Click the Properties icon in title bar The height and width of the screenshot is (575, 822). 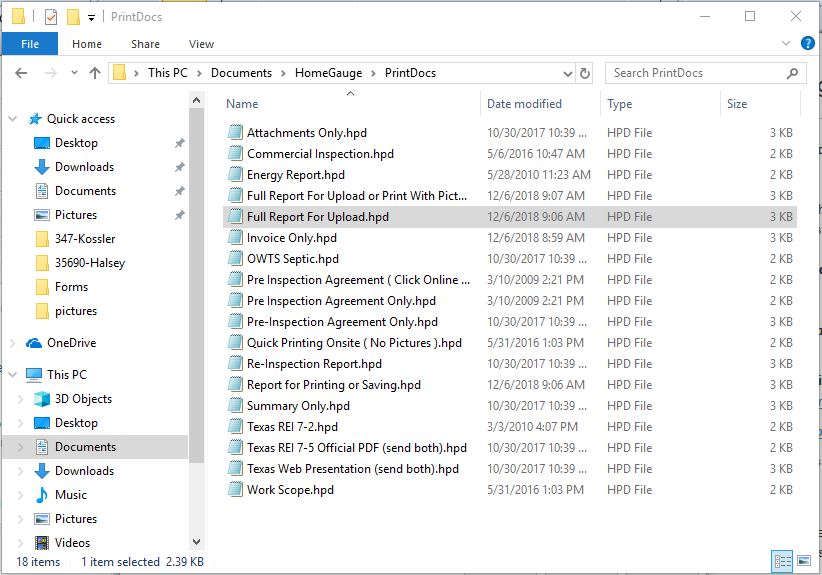pyautogui.click(x=51, y=16)
